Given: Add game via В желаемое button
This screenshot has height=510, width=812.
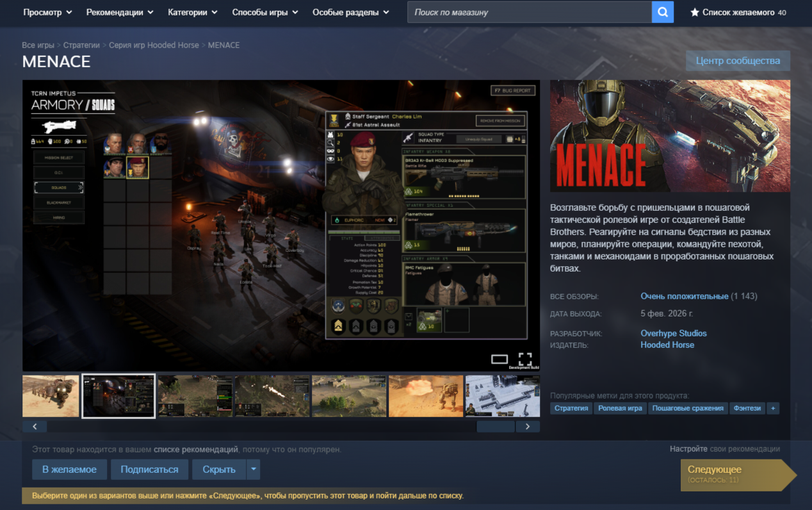Looking at the screenshot, I should point(69,470).
